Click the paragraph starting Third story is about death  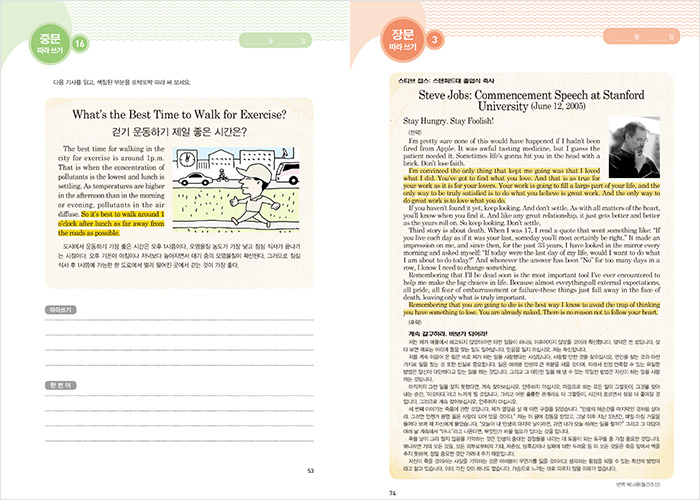(531, 249)
